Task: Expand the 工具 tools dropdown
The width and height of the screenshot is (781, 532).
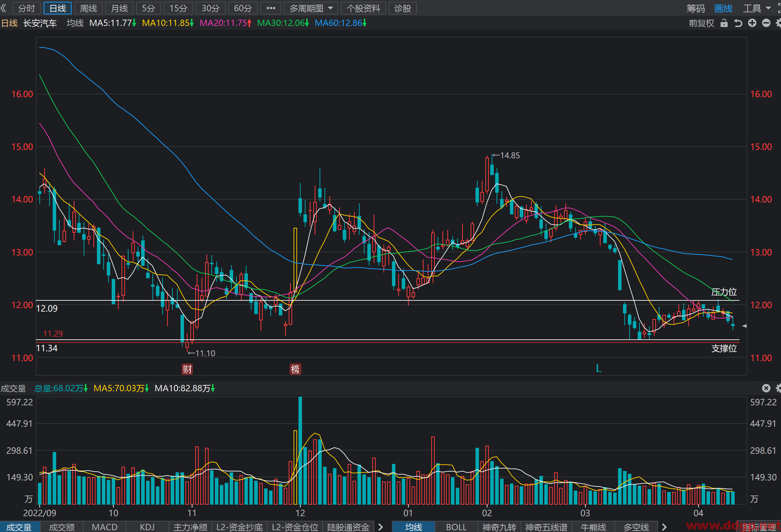Action: pyautogui.click(x=757, y=8)
